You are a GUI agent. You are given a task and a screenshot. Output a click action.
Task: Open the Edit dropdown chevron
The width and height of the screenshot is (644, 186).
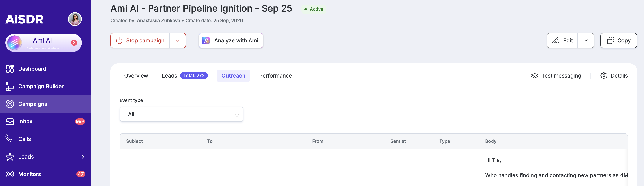tap(586, 40)
